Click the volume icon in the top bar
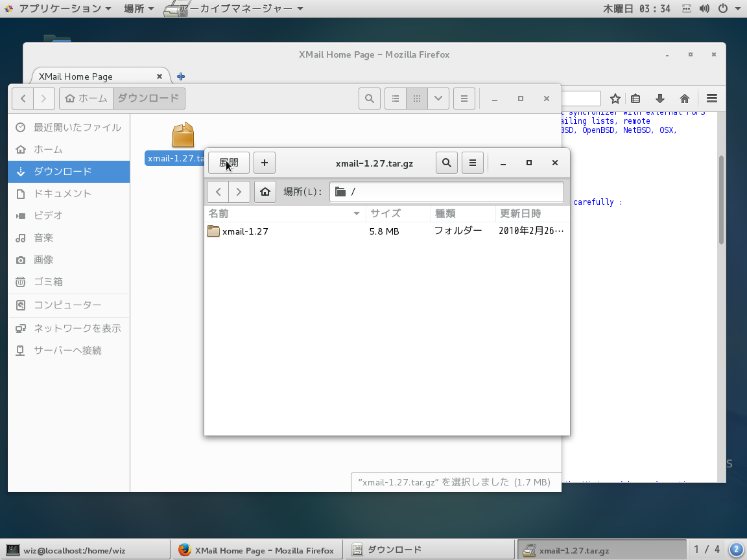 coord(704,8)
